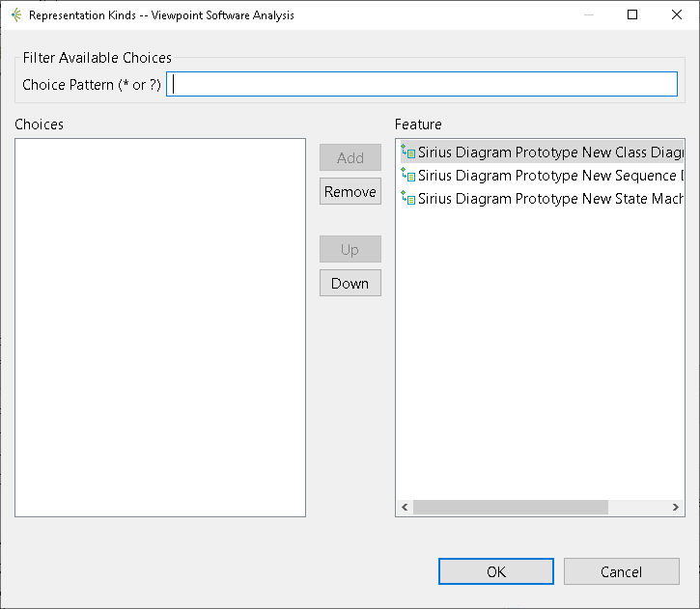Click the Remove button
700x609 pixels.
tap(350, 191)
